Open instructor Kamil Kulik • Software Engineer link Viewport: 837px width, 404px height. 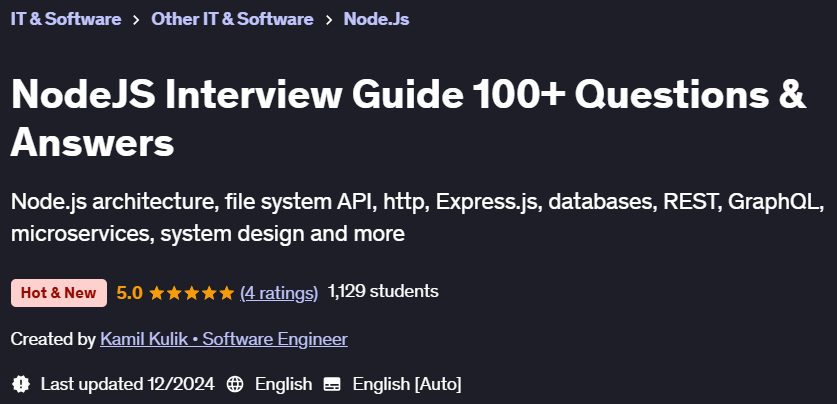pos(224,339)
